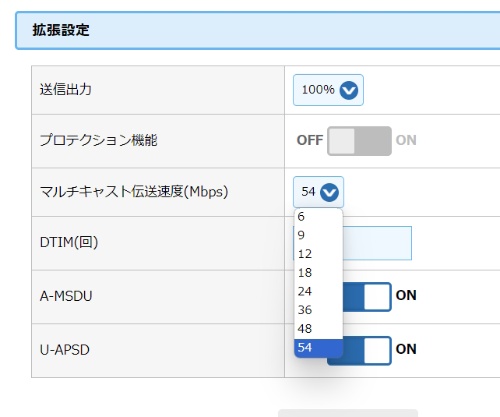Click the DTIM(回) label

(x=69, y=242)
